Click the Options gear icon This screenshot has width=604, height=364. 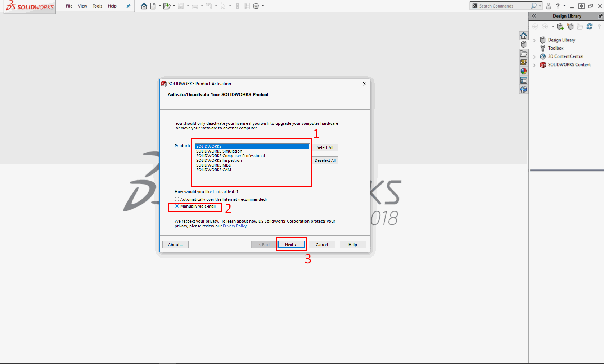[256, 6]
